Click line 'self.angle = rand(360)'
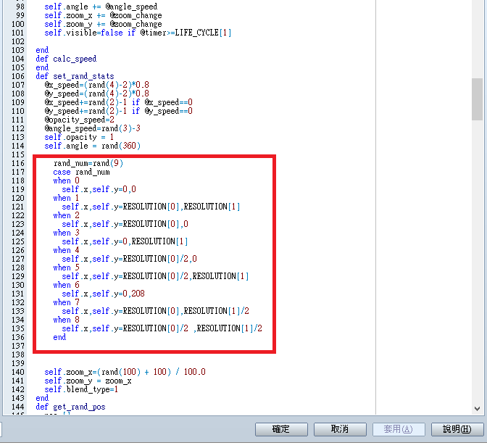This screenshot has width=487, height=448. (92, 146)
